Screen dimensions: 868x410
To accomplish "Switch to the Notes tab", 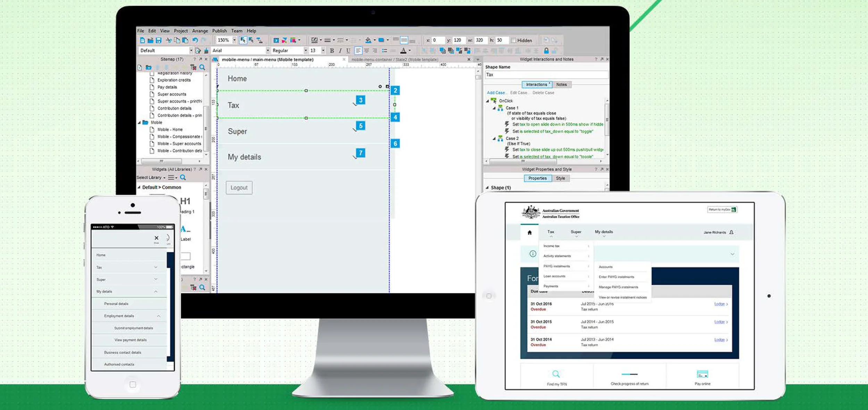I will (561, 84).
